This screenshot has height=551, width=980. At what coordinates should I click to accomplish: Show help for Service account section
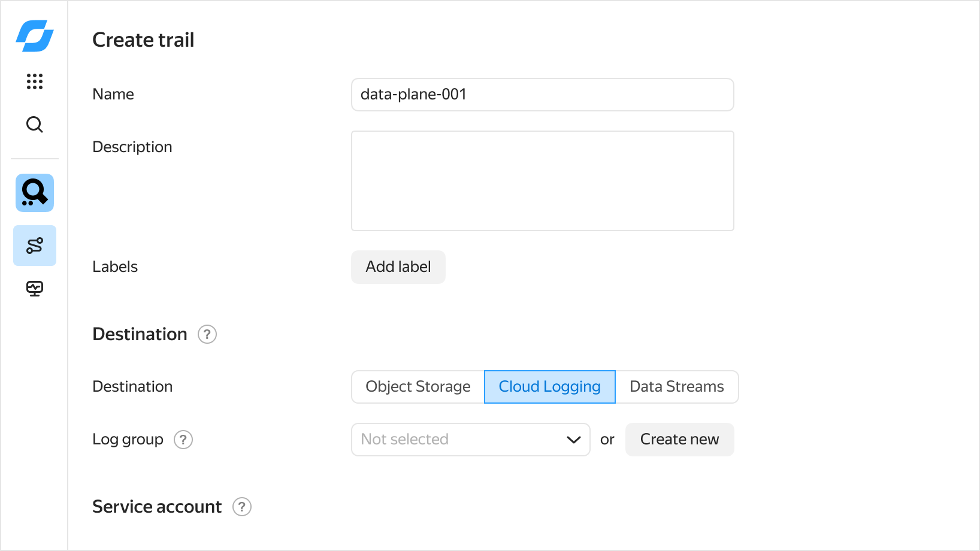pos(242,507)
